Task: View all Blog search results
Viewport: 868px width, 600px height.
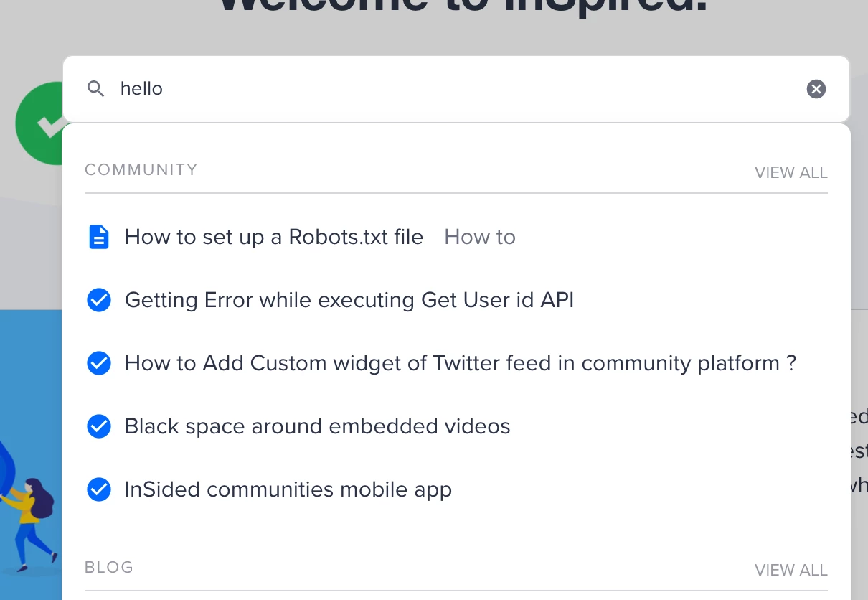Action: coord(791,571)
